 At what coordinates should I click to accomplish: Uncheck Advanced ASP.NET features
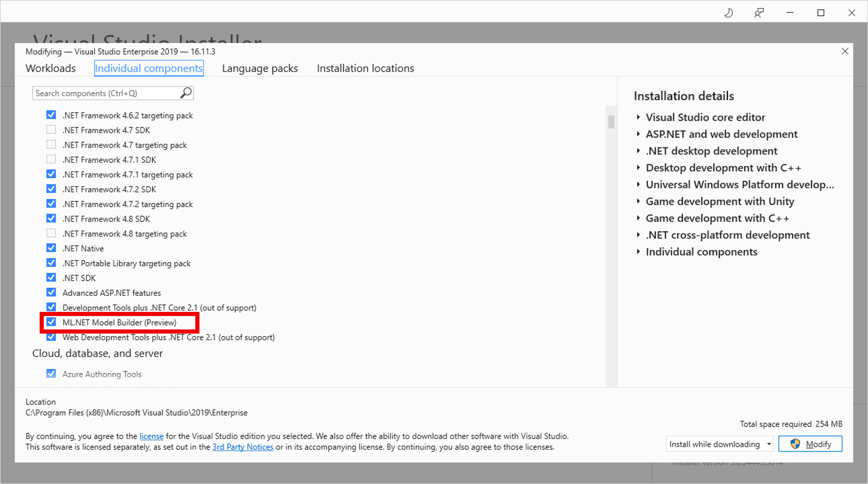click(x=51, y=292)
